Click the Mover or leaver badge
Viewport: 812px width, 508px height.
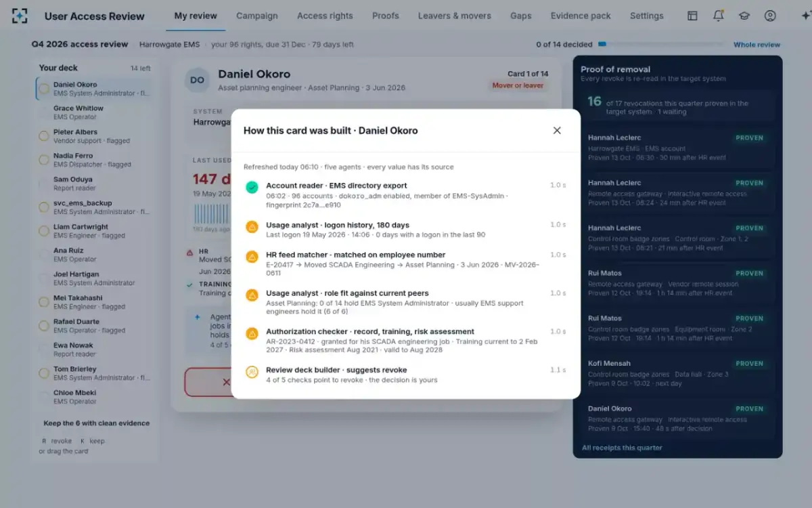[518, 85]
